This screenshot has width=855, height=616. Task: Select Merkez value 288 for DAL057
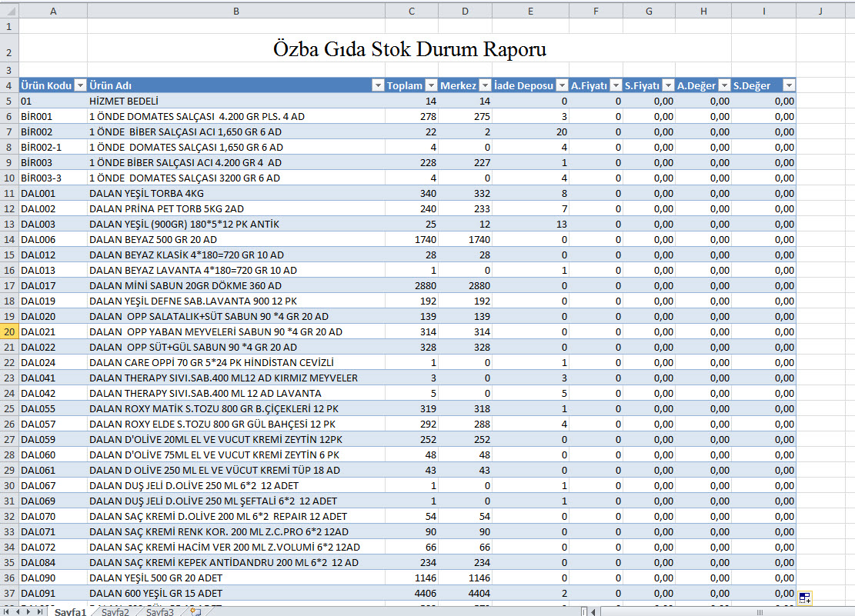465,424
